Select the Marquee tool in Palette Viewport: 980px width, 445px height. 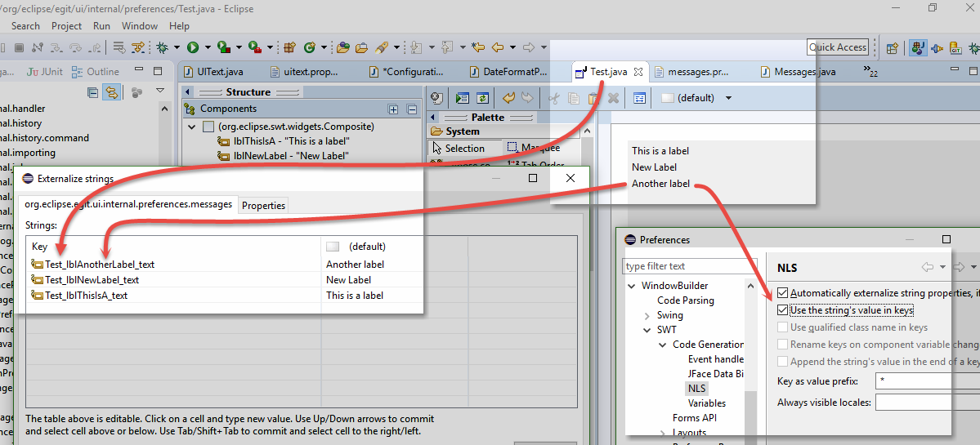pyautogui.click(x=532, y=149)
